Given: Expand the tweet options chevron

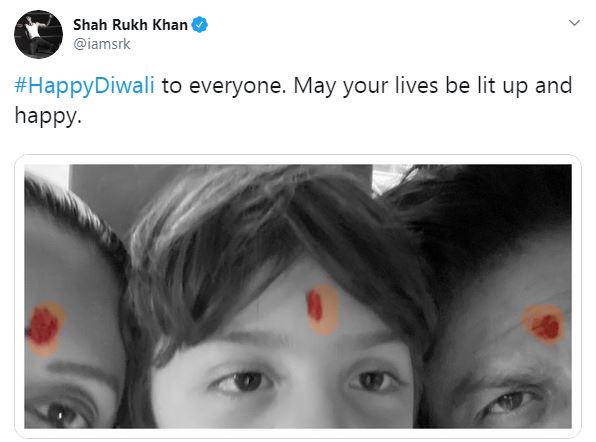Looking at the screenshot, I should (x=574, y=23).
